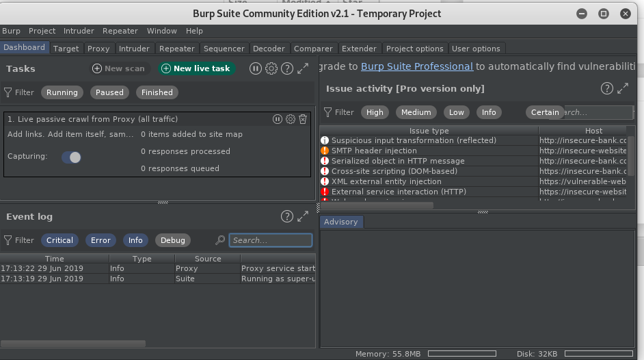Open the Repeater menu in the menu bar
The height and width of the screenshot is (360, 644).
(x=120, y=31)
